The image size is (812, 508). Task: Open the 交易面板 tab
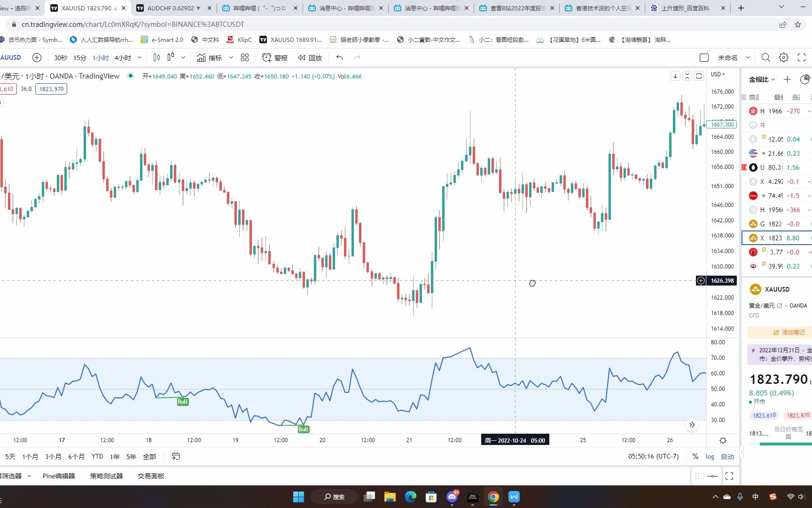pos(151,476)
